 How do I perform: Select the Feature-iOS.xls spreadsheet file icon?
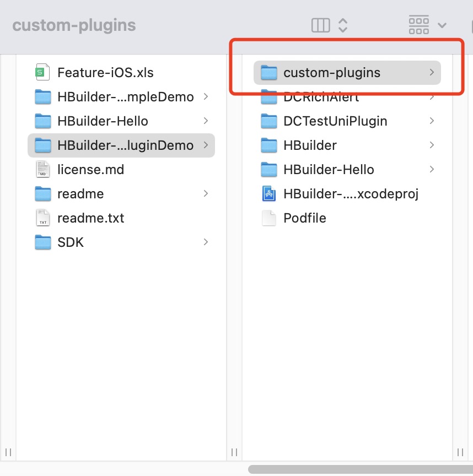coord(42,72)
